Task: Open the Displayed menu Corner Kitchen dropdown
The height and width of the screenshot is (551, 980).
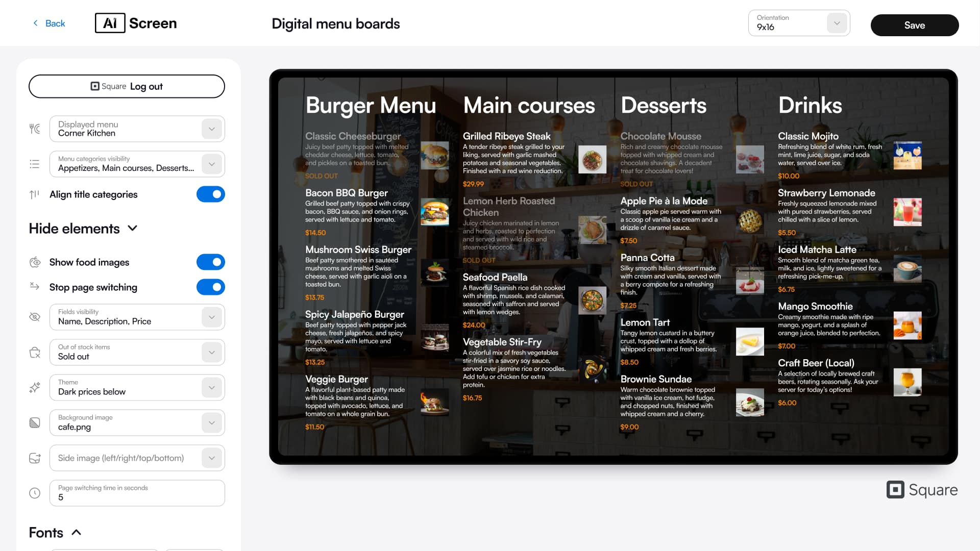Action: click(x=211, y=129)
